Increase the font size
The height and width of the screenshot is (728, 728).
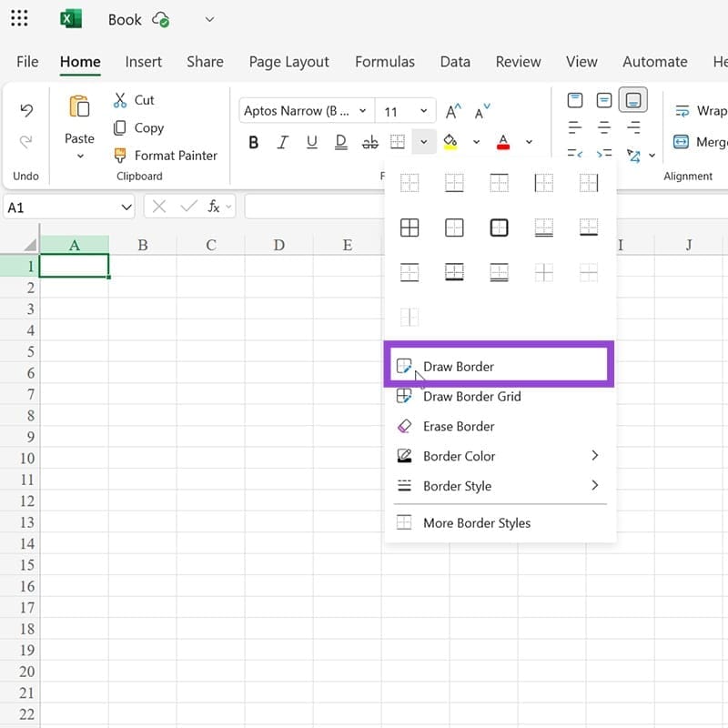pos(453,111)
